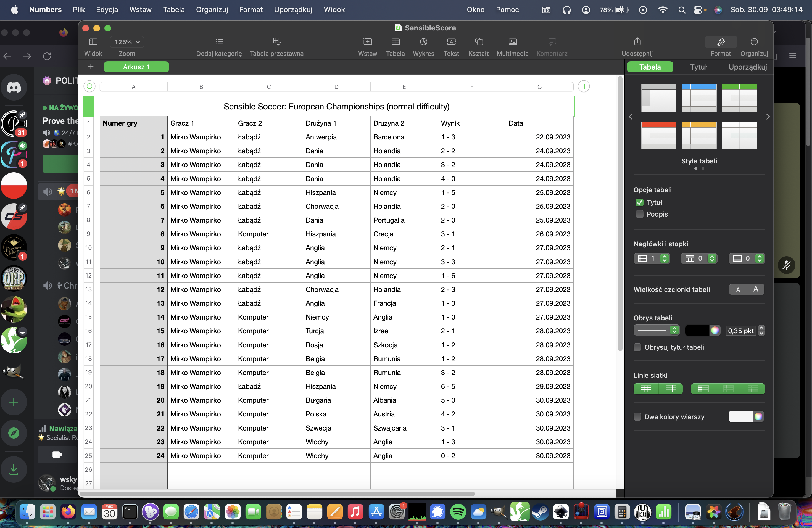This screenshot has width=812, height=528.
Task: Uncheck the Tytuł table option
Action: (x=639, y=203)
